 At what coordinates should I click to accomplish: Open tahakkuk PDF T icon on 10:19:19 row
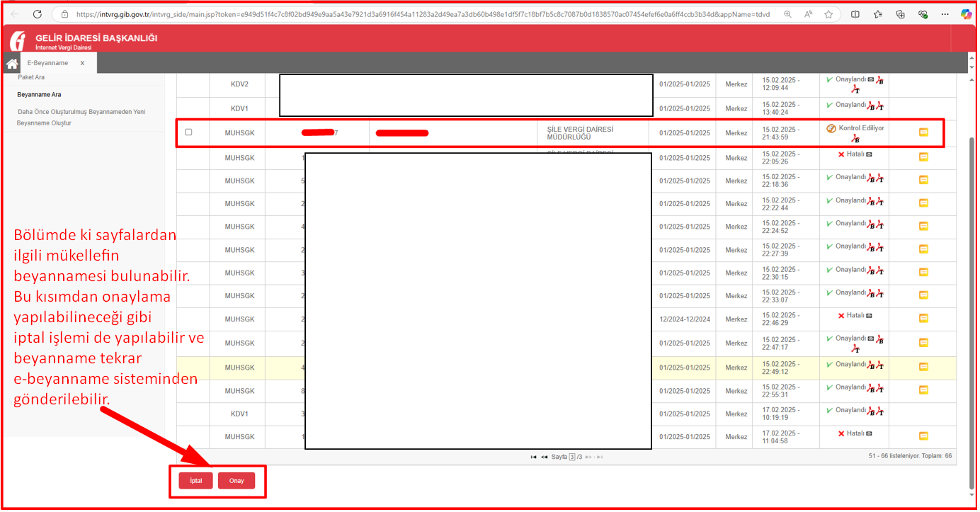pyautogui.click(x=879, y=411)
